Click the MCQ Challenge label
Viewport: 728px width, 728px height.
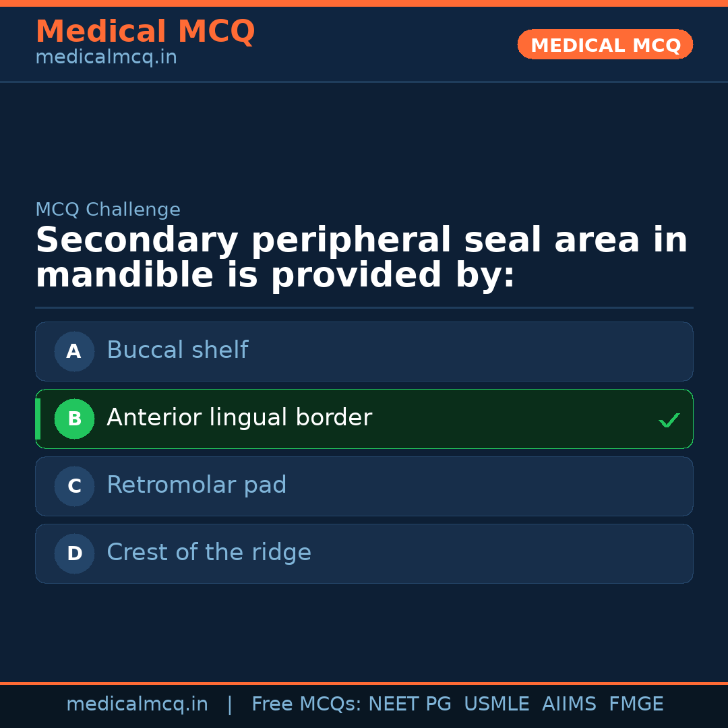point(108,210)
